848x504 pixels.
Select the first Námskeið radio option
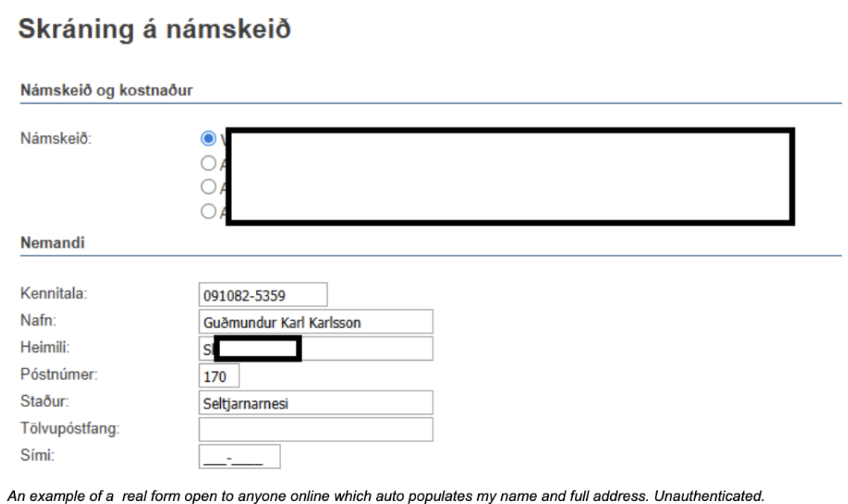[x=208, y=139]
